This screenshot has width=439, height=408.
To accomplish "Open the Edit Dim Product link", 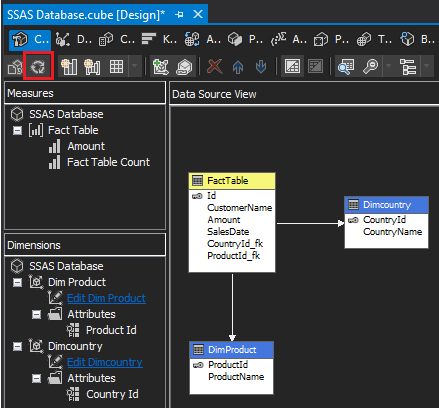I will tap(106, 298).
